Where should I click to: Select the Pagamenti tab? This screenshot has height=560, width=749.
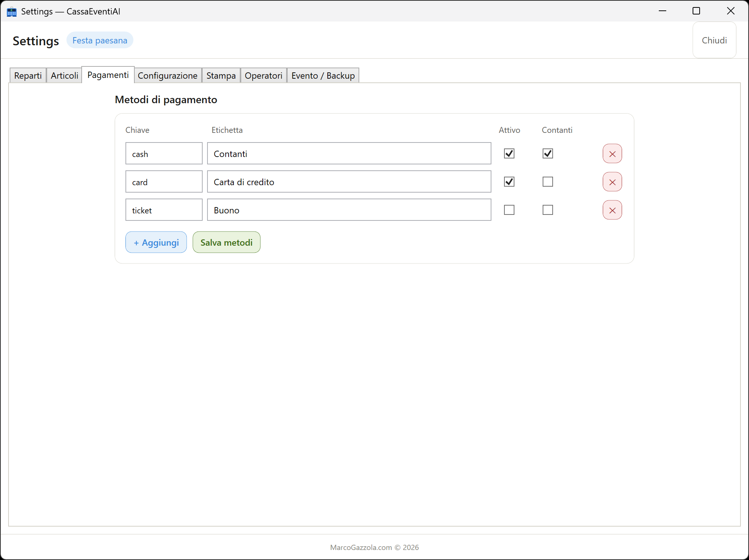coord(108,75)
